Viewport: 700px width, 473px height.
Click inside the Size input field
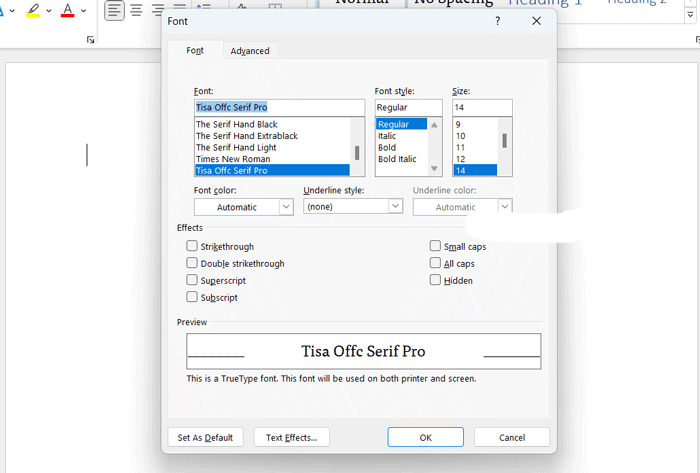click(482, 107)
